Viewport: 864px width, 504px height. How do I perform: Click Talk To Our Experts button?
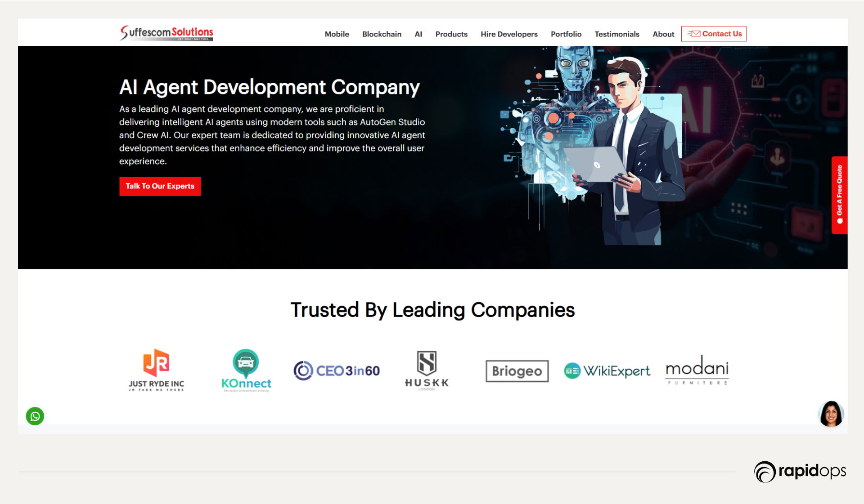pos(160,186)
